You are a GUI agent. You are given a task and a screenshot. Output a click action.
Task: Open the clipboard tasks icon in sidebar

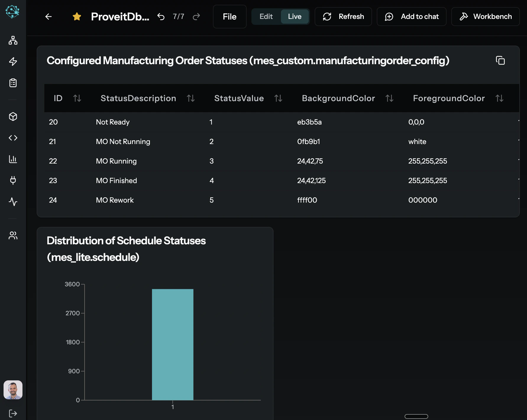point(13,83)
